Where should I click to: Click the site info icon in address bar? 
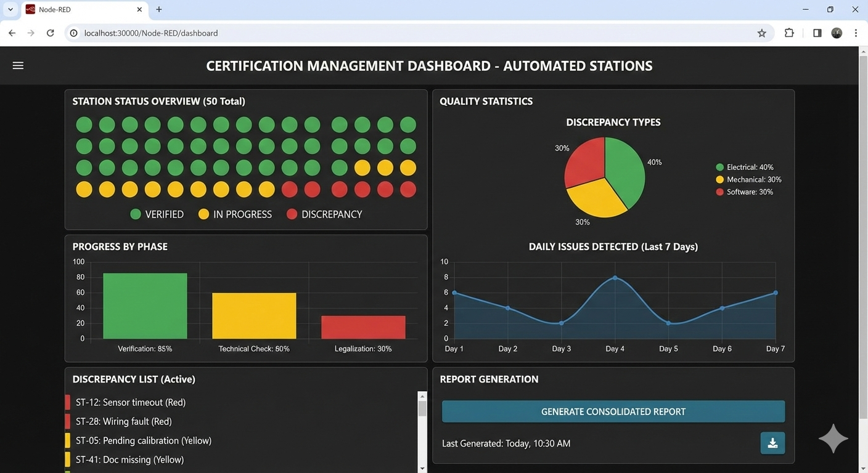coord(74,33)
